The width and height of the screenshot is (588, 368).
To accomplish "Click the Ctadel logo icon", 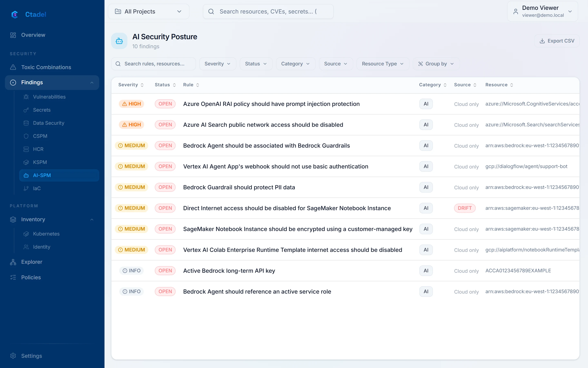I will pyautogui.click(x=14, y=14).
